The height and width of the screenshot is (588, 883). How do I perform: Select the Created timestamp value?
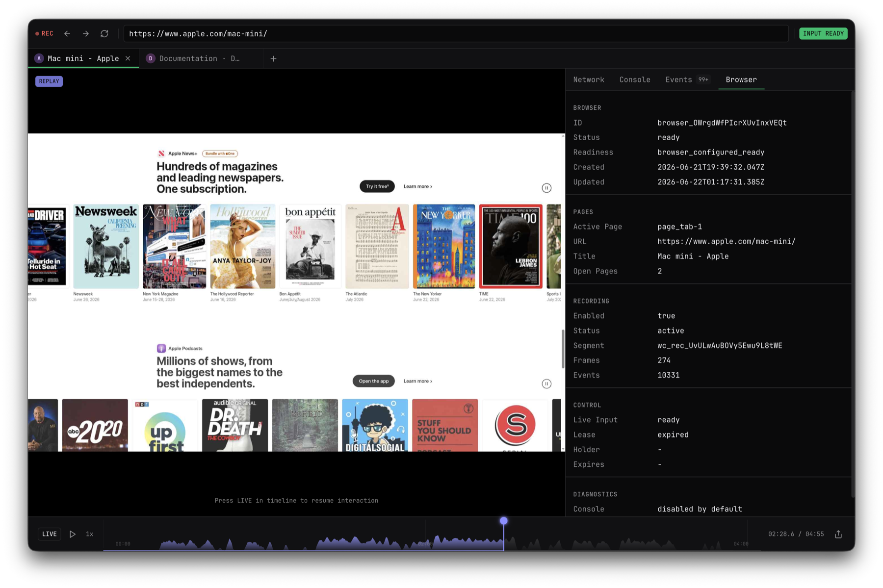point(711,167)
